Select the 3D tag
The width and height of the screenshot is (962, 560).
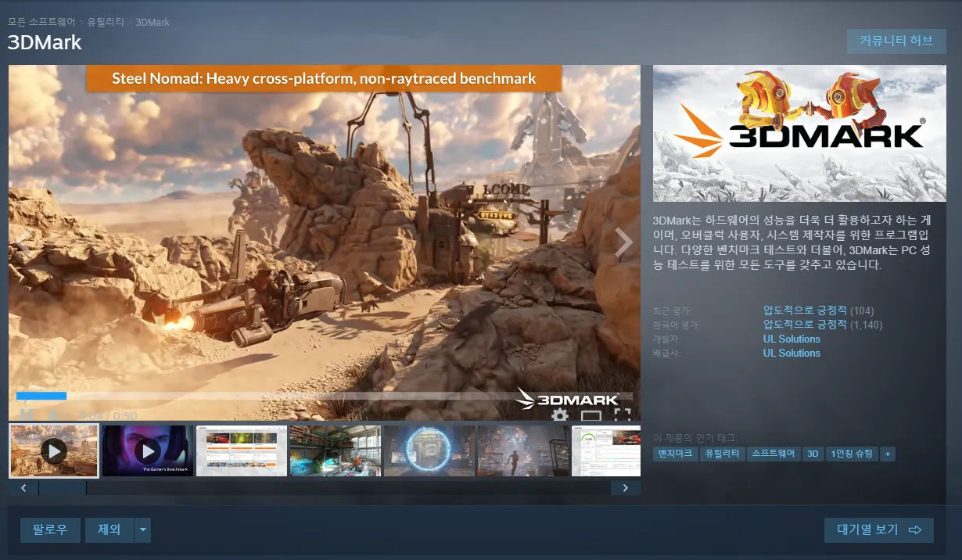point(813,454)
